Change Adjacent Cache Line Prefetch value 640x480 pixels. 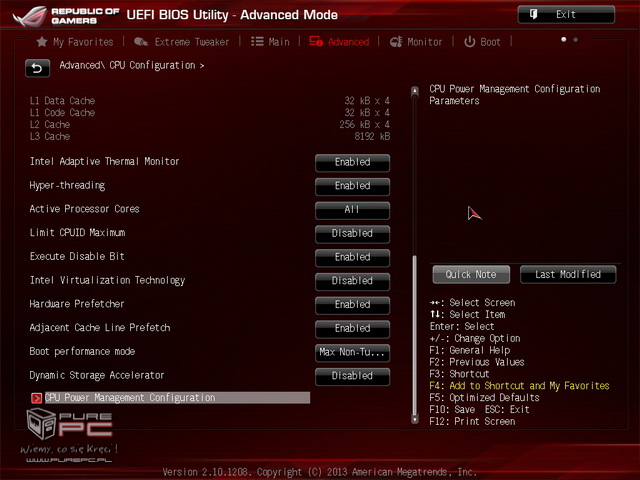click(x=352, y=328)
